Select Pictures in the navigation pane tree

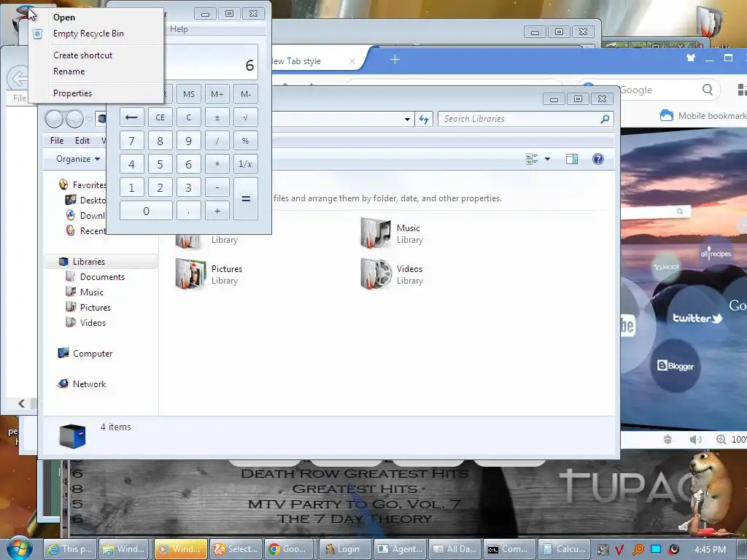point(96,307)
